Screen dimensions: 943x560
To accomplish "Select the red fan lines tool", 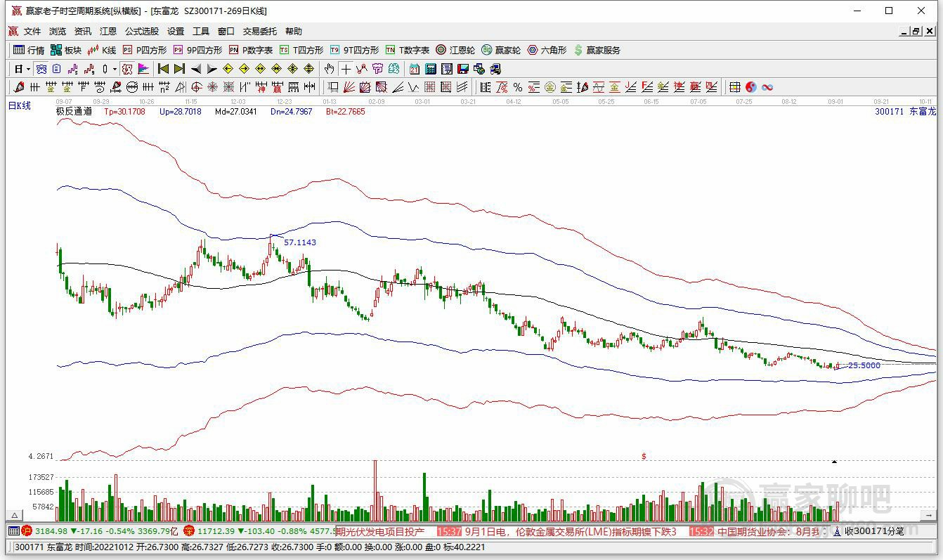I will click(x=349, y=87).
